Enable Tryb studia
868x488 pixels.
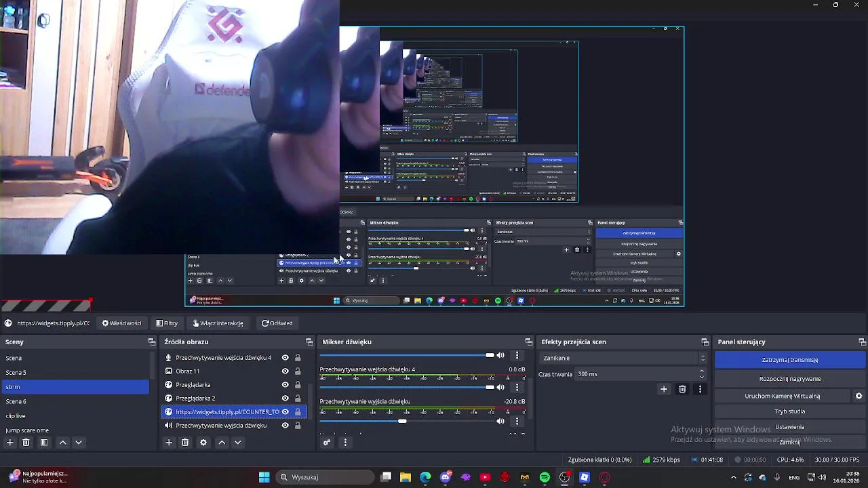pos(790,411)
